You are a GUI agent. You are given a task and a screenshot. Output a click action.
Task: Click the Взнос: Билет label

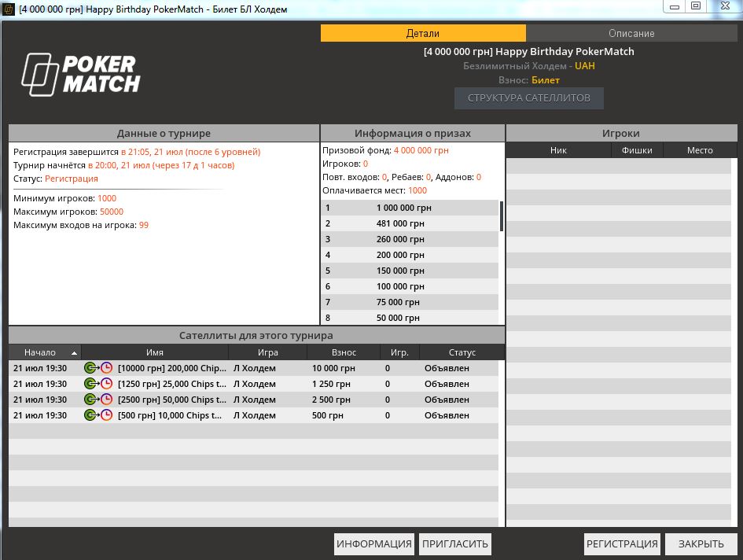tap(529, 80)
